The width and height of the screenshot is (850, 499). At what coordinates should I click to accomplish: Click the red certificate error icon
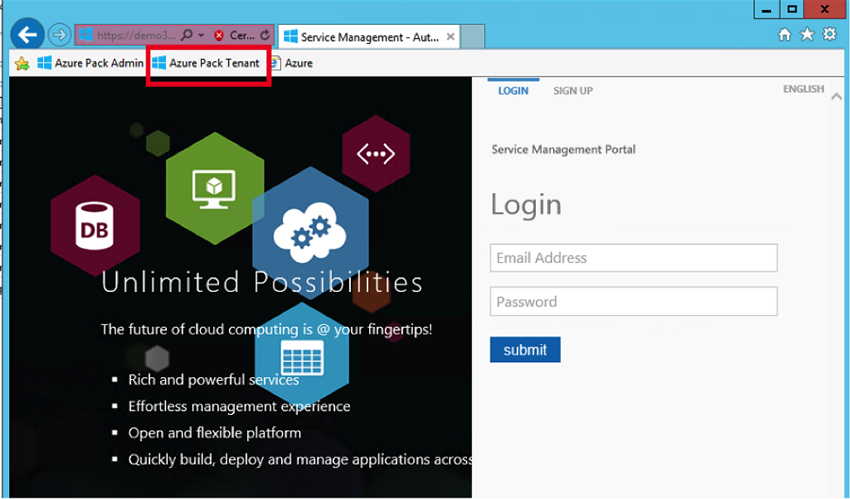coord(219,35)
